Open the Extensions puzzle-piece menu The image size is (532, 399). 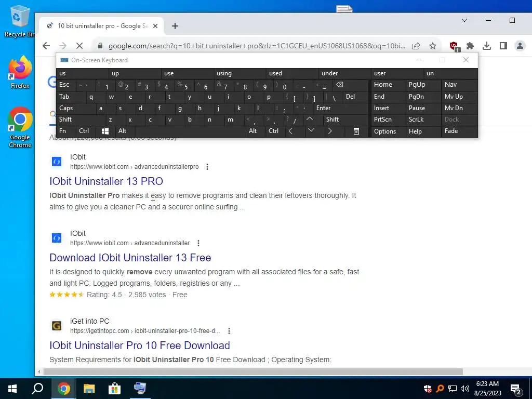click(470, 46)
